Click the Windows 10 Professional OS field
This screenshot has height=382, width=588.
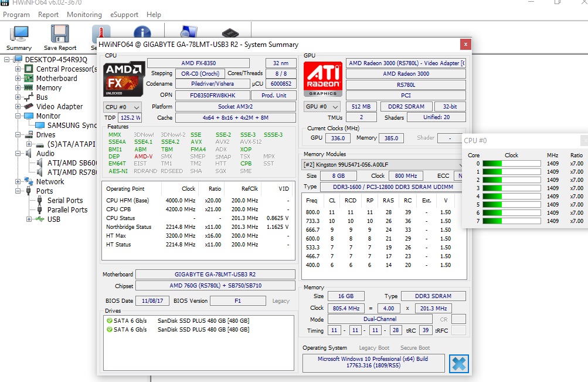[373, 362]
